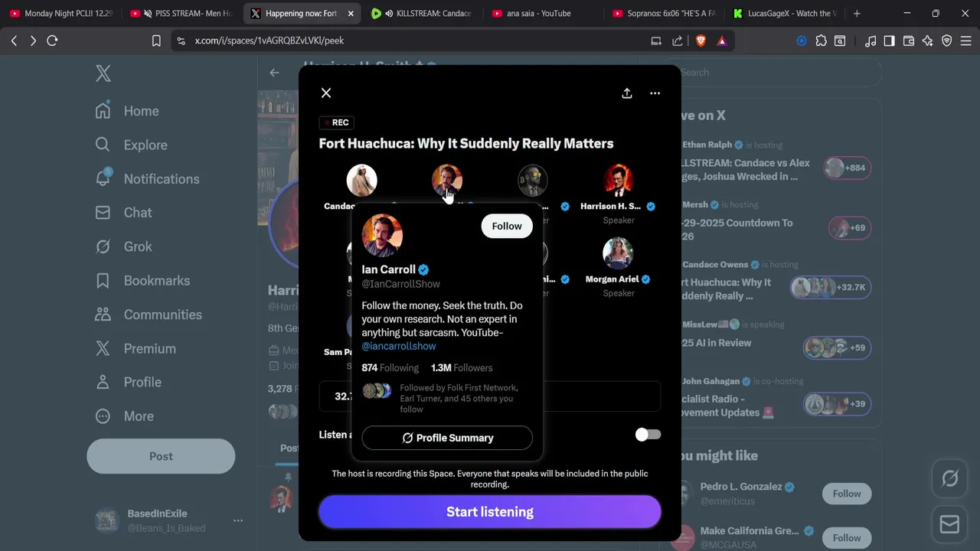Open browser hamburger main menu

click(965, 41)
